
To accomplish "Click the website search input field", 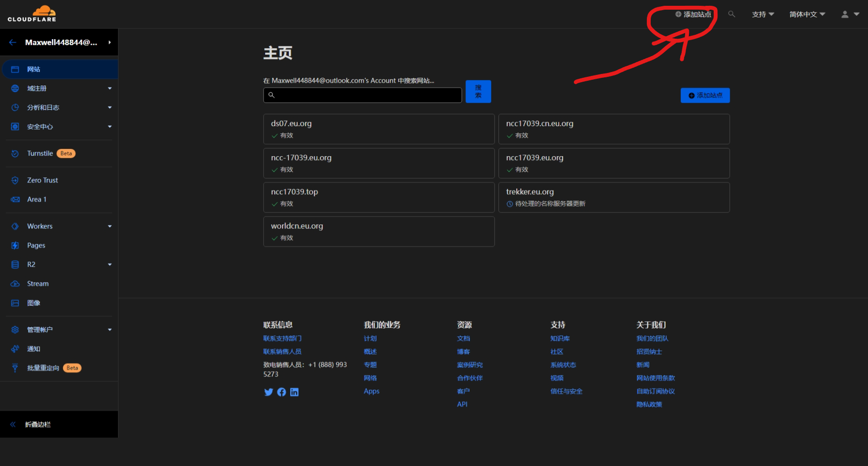I will tap(362, 95).
